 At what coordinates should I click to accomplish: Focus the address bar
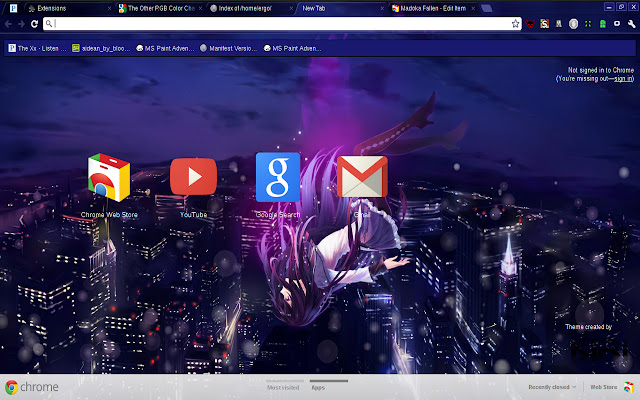tap(282, 24)
